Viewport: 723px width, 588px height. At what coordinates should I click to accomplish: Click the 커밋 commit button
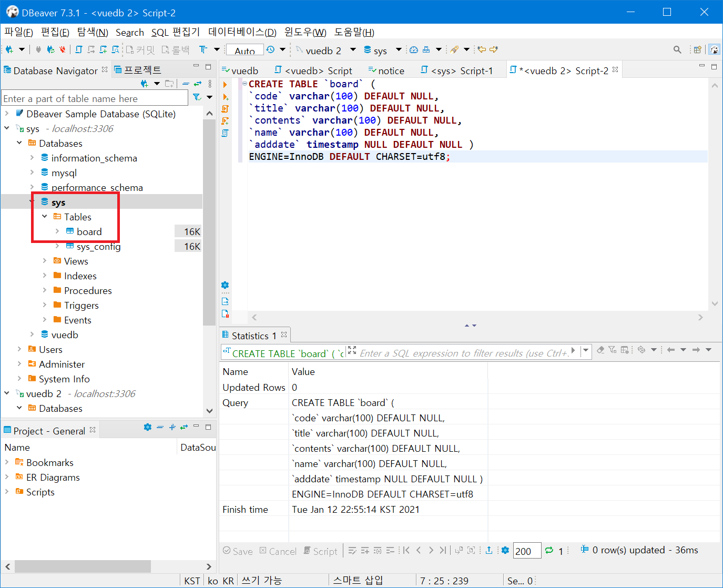pyautogui.click(x=140, y=50)
